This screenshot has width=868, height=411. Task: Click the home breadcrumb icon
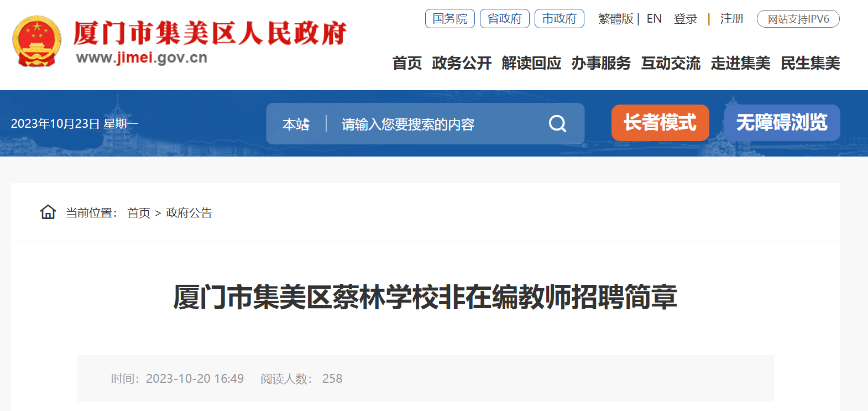pos(48,212)
